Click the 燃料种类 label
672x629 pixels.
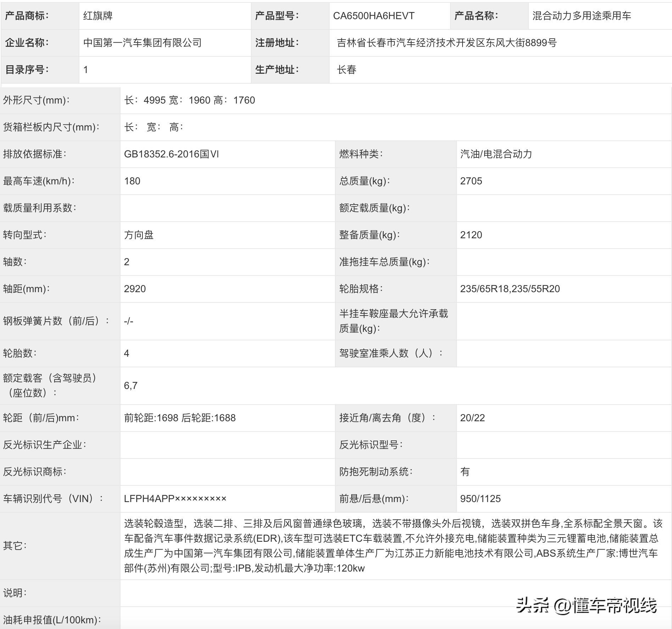tap(361, 154)
